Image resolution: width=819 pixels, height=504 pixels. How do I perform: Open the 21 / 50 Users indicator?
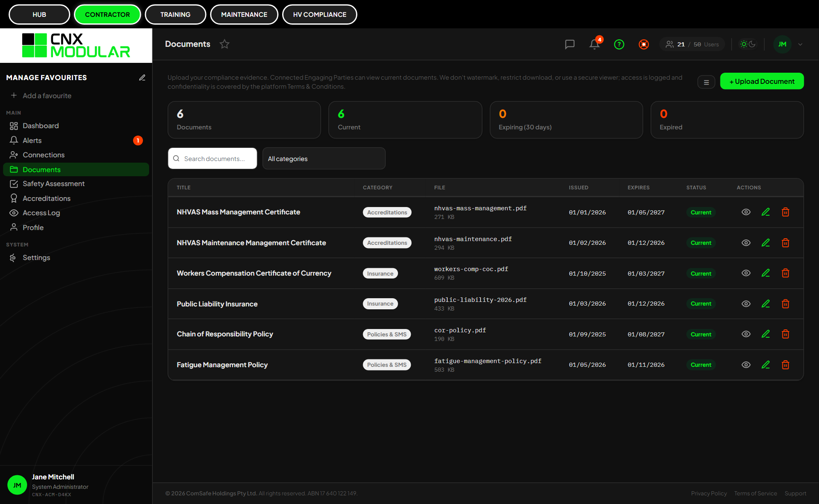tap(692, 44)
